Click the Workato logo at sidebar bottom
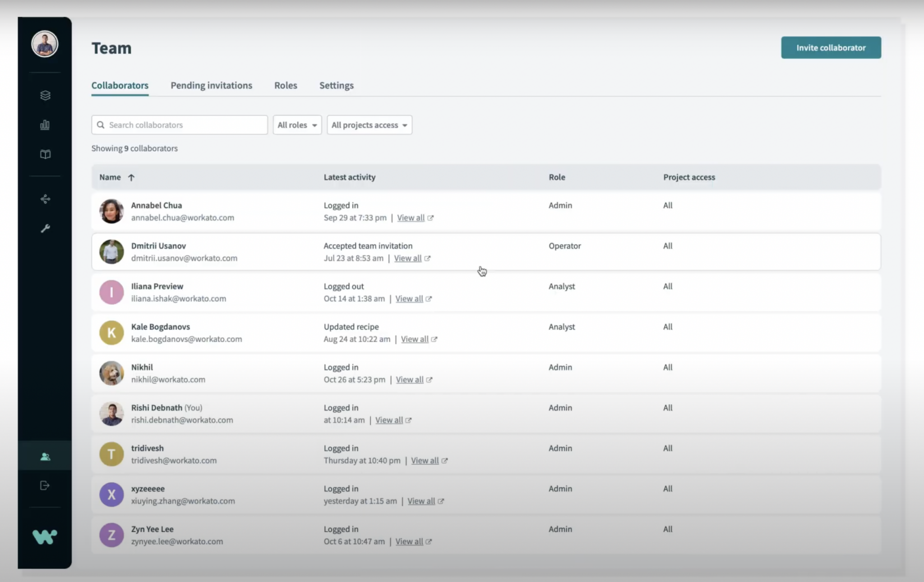The width and height of the screenshot is (924, 582). click(45, 536)
